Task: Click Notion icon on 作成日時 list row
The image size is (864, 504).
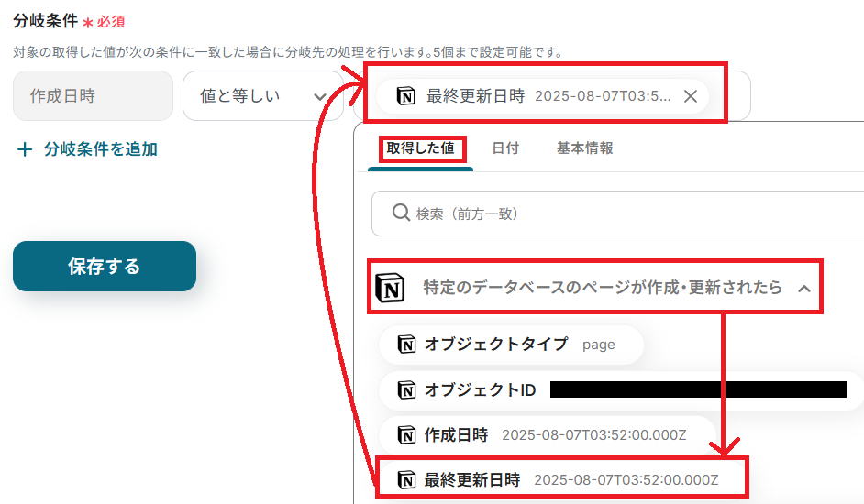Action: coord(406,435)
